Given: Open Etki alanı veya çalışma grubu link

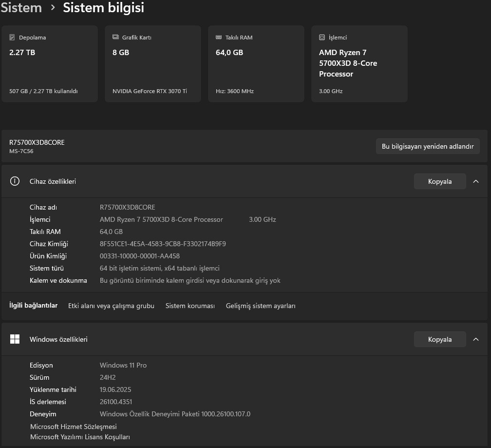Looking at the screenshot, I should tap(111, 306).
